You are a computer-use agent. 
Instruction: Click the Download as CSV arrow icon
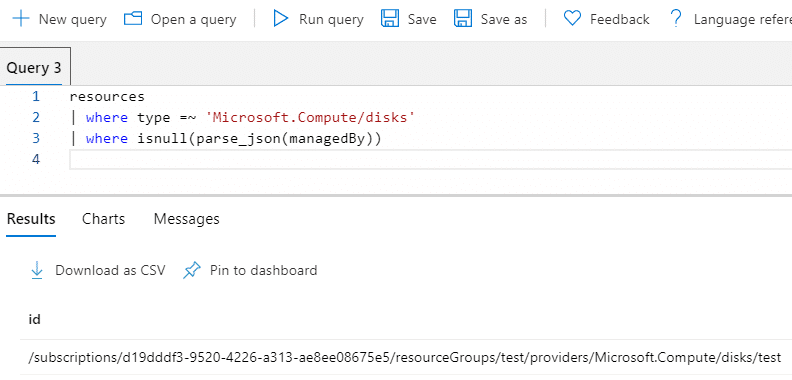pyautogui.click(x=37, y=270)
